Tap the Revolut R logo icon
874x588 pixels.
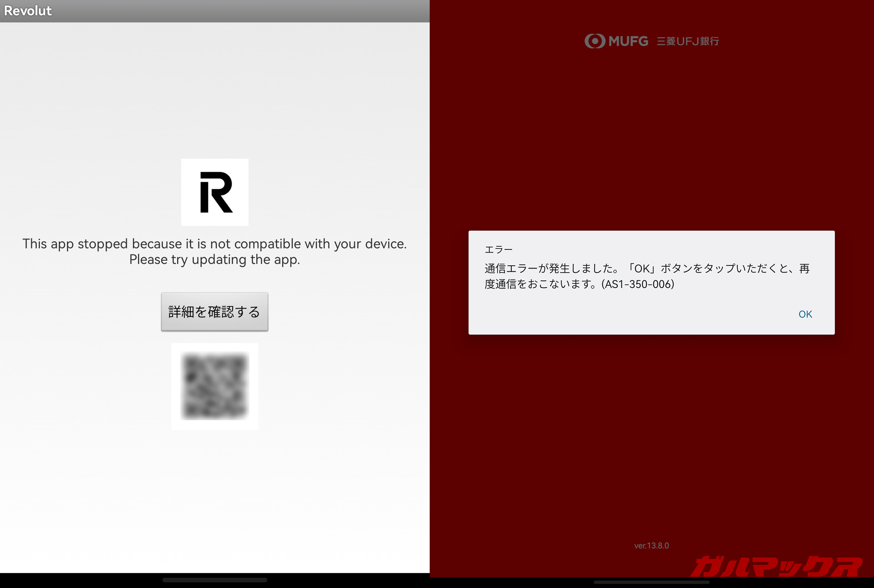pyautogui.click(x=215, y=192)
